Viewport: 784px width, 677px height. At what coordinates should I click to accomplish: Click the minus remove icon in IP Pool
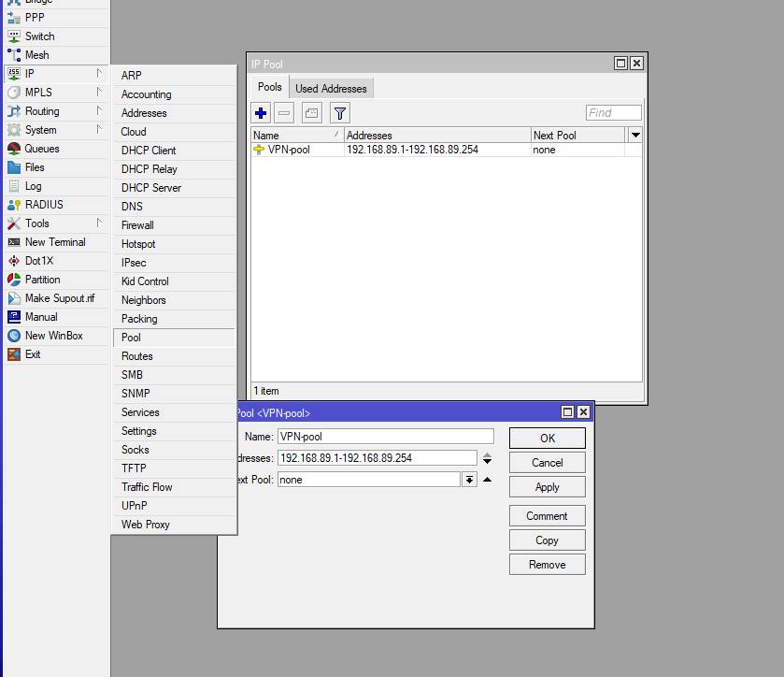tap(284, 113)
